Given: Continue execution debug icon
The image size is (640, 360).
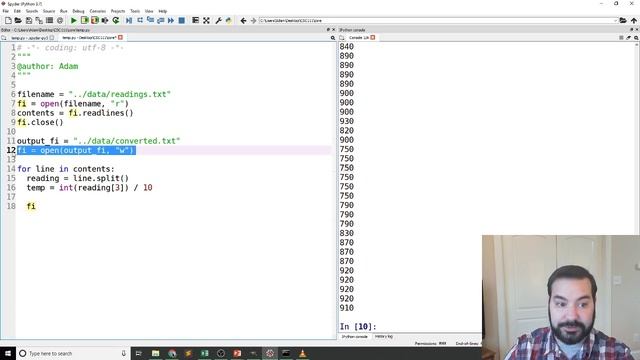Looking at the screenshot, I should coord(171,20).
